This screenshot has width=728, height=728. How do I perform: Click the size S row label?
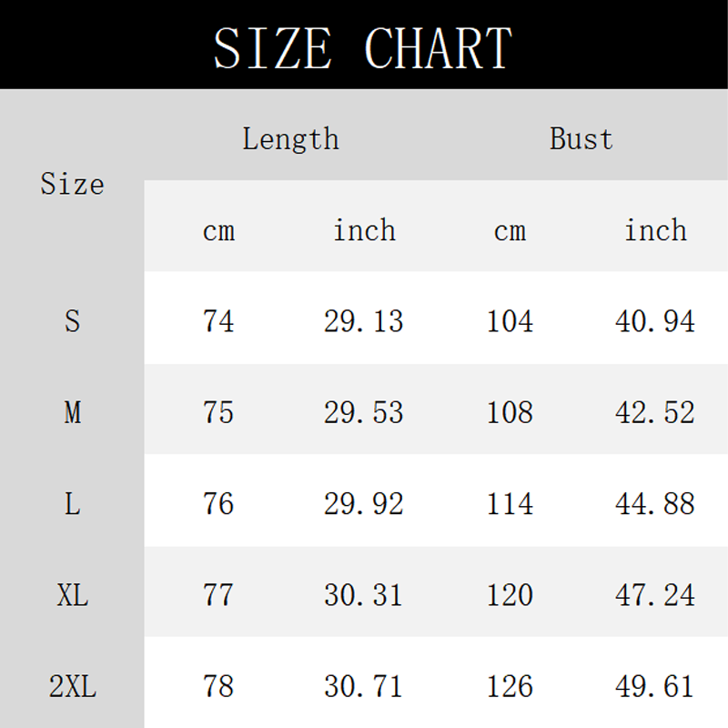(x=72, y=321)
